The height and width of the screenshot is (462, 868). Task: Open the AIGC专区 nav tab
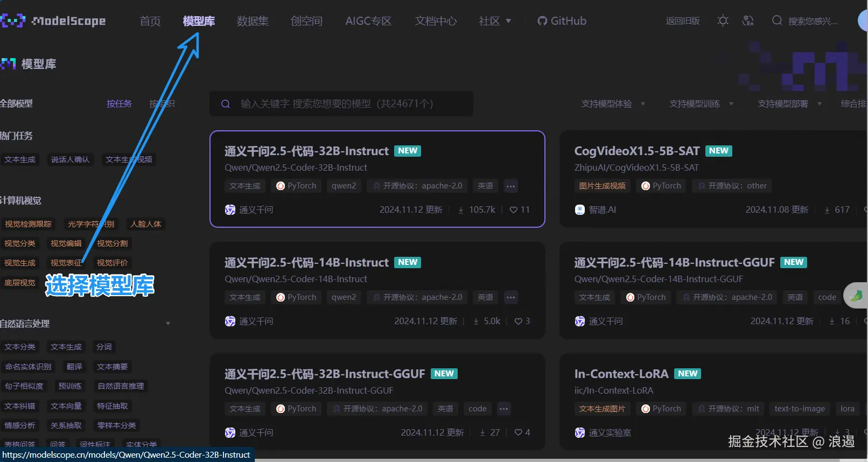click(x=368, y=21)
